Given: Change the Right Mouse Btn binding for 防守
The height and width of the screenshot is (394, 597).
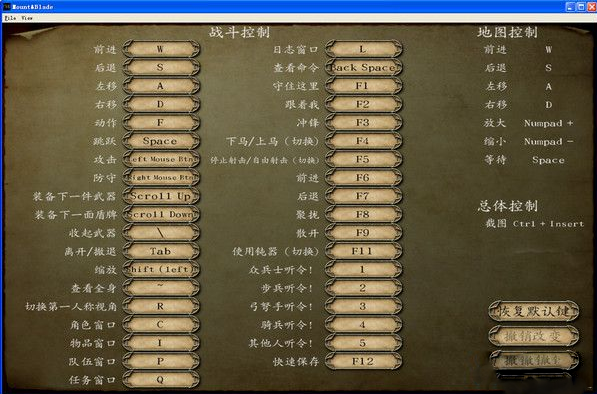Looking at the screenshot, I should click(x=161, y=177).
